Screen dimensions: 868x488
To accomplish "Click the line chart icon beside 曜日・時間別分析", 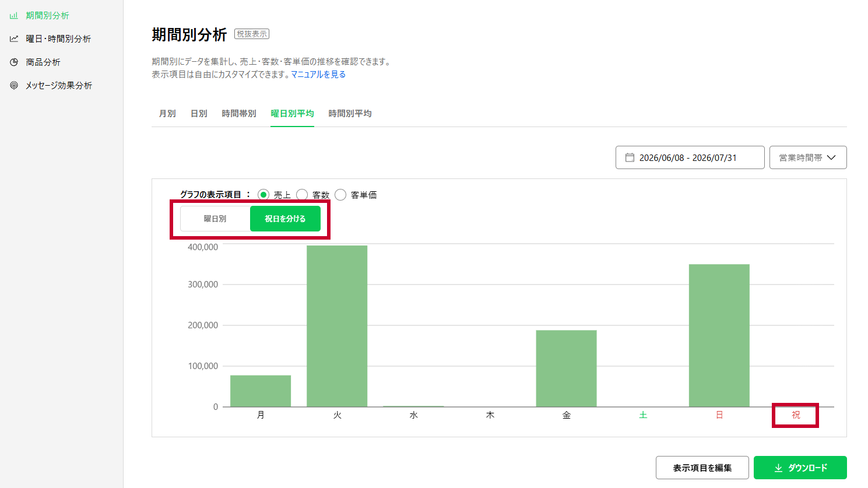I will [x=14, y=39].
